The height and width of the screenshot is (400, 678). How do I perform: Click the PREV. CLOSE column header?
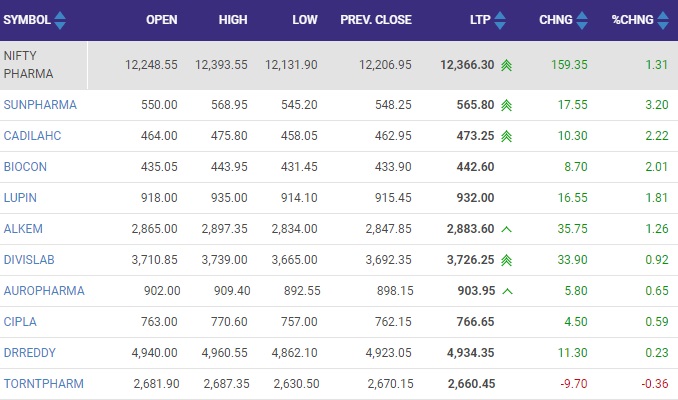tap(376, 20)
